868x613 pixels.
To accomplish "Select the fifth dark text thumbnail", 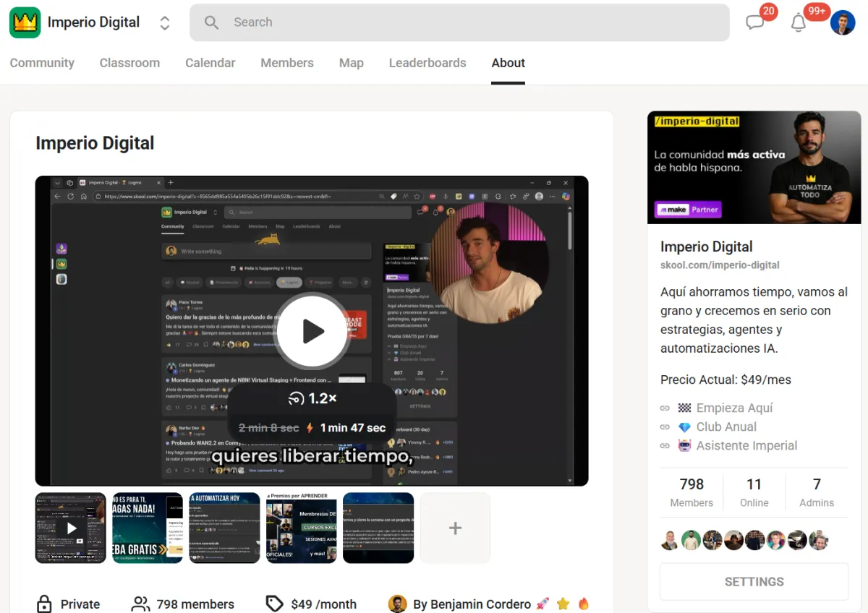I will (378, 528).
